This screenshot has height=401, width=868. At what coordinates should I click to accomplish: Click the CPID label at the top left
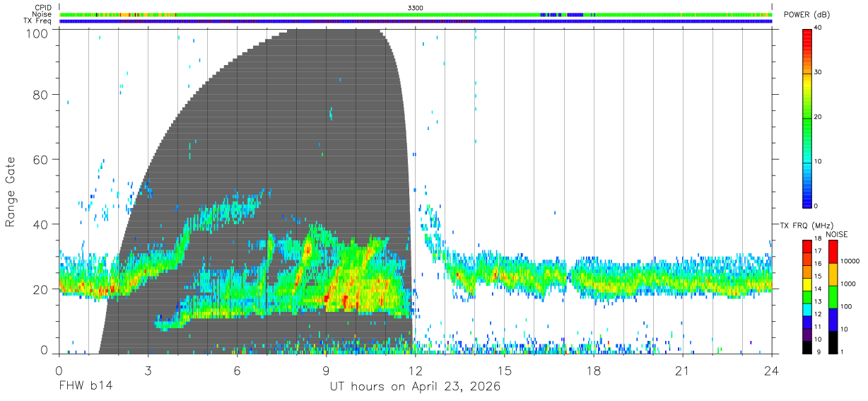(x=43, y=7)
